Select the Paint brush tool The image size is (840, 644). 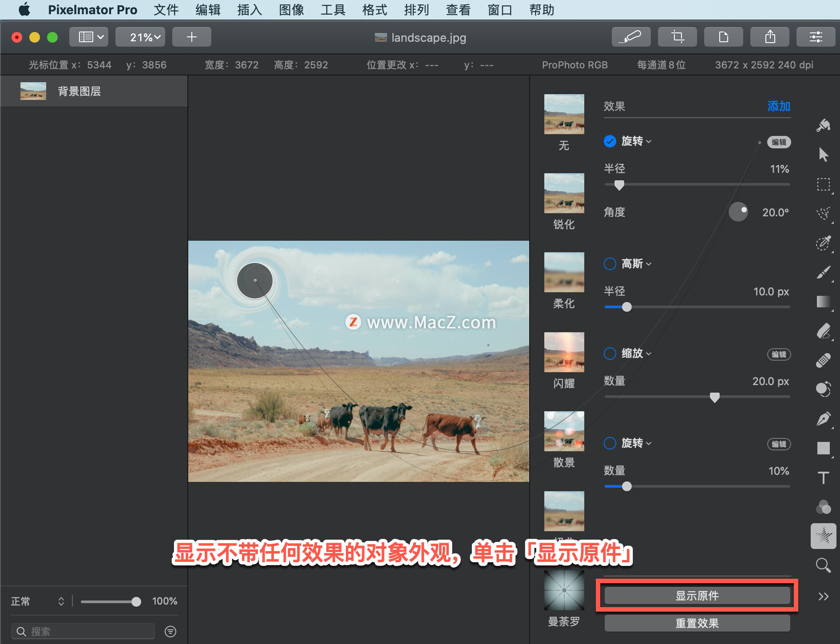point(823,272)
